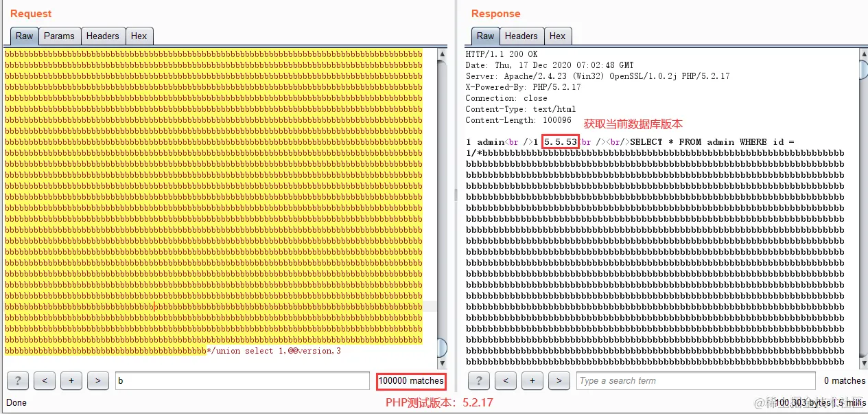The width and height of the screenshot is (868, 414).
Task: Click the union select payload text
Action: tap(274, 351)
